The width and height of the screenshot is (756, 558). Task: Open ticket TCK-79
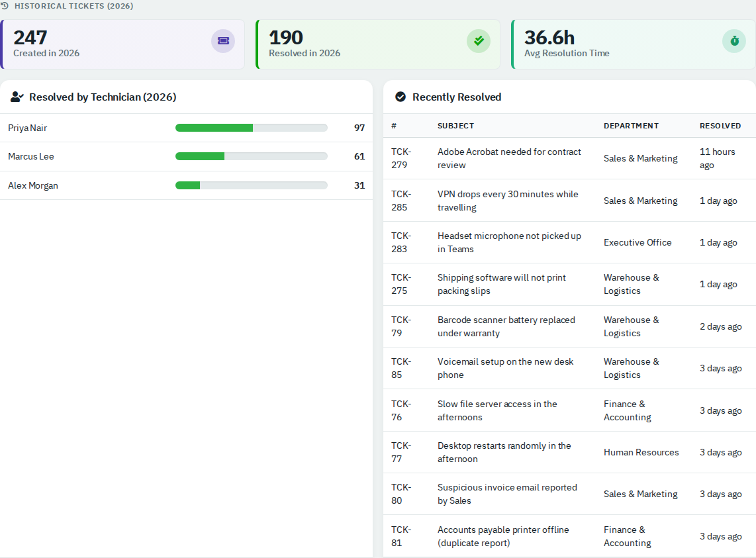coord(401,326)
